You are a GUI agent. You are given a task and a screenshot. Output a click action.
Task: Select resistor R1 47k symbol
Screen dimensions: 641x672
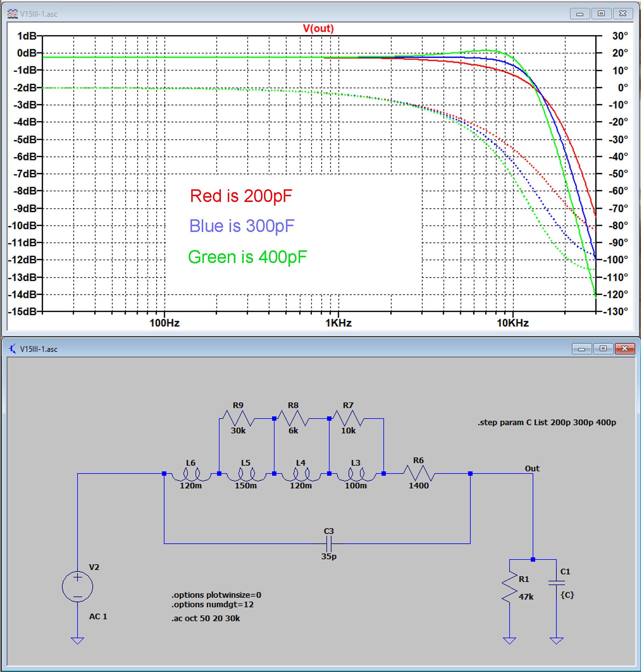[509, 587]
